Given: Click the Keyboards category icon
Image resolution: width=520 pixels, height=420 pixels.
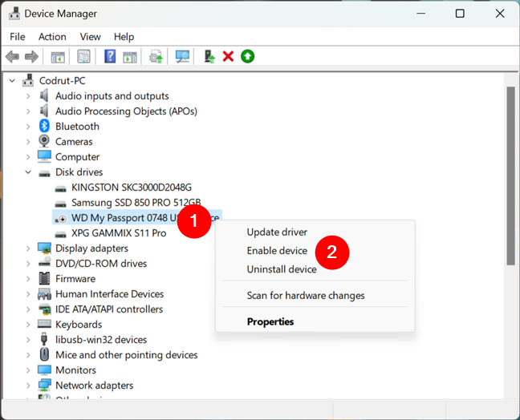Looking at the screenshot, I should click(x=44, y=324).
